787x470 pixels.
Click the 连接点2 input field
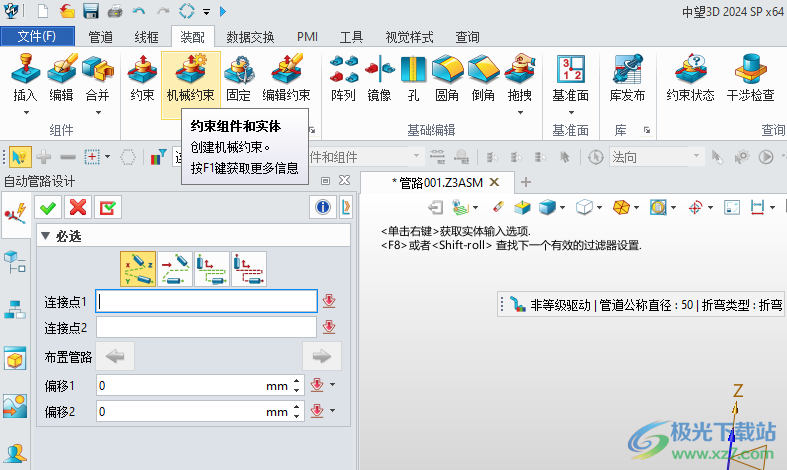[x=206, y=327]
